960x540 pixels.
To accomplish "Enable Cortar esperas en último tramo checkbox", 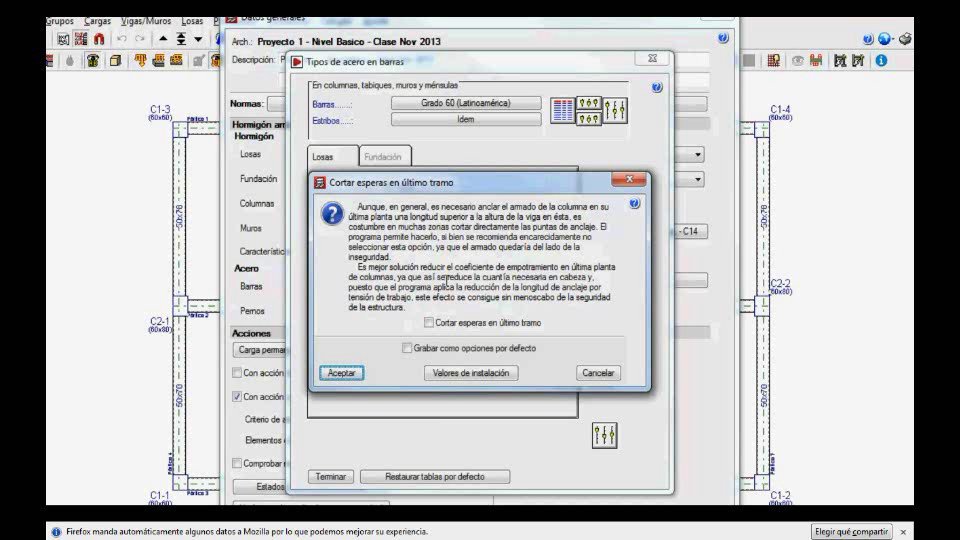I will [x=429, y=322].
